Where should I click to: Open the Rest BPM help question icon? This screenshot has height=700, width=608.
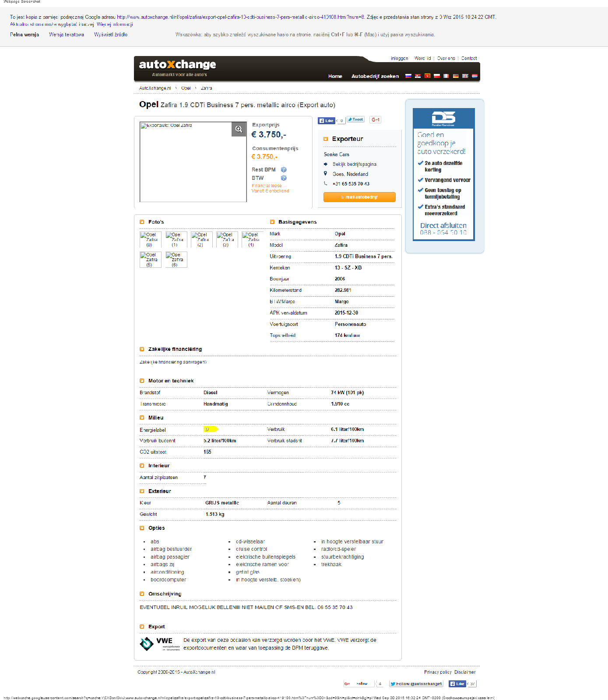pyautogui.click(x=284, y=170)
